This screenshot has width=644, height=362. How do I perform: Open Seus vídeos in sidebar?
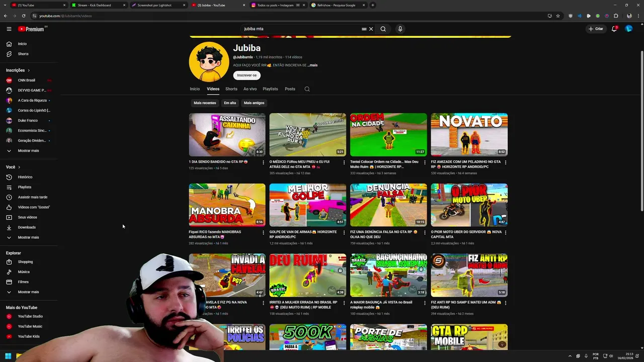pyautogui.click(x=29, y=217)
